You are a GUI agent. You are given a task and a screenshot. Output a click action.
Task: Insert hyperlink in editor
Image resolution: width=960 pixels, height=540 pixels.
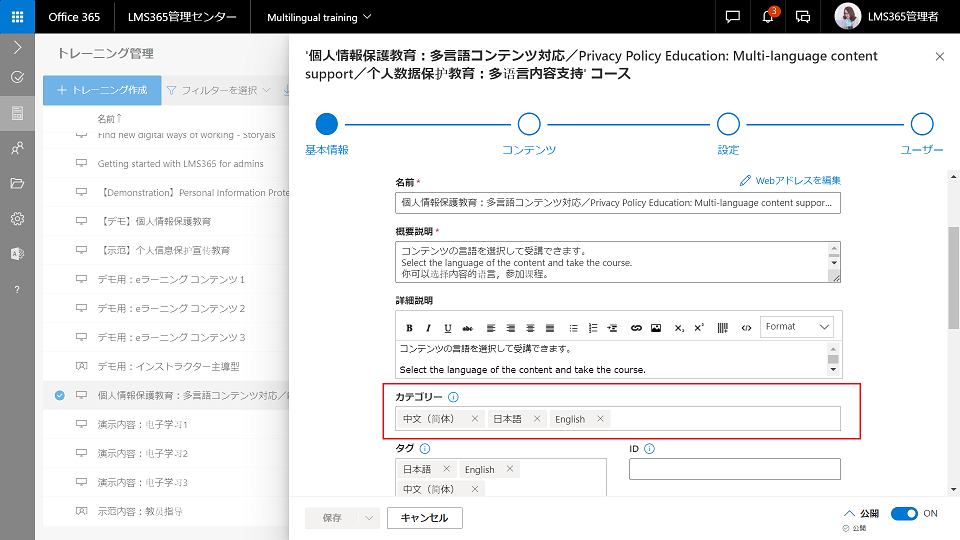[636, 328]
